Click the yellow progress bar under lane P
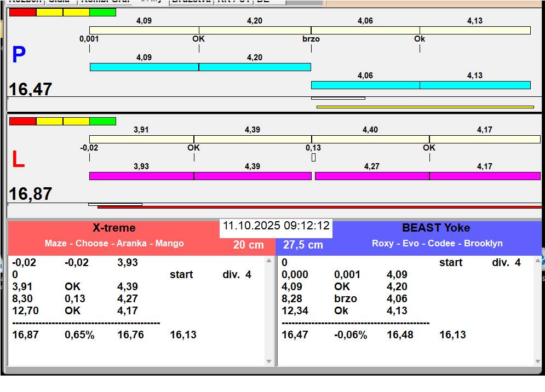The width and height of the screenshot is (545, 392). [424, 107]
